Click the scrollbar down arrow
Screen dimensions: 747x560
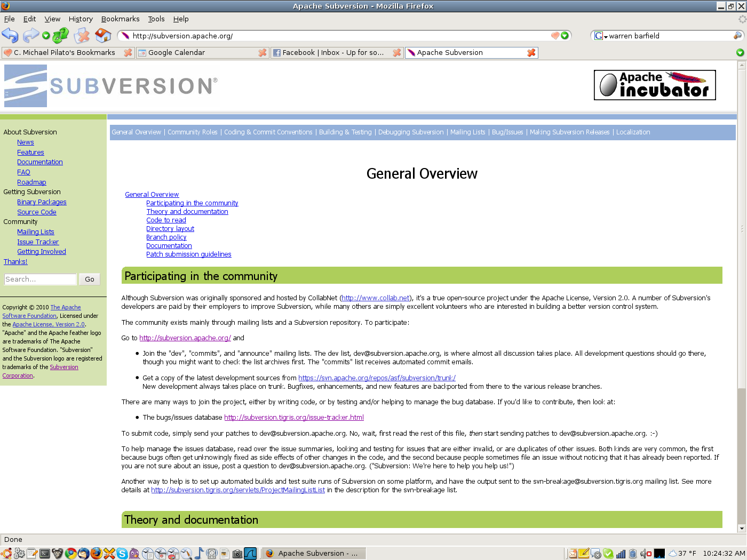click(742, 529)
